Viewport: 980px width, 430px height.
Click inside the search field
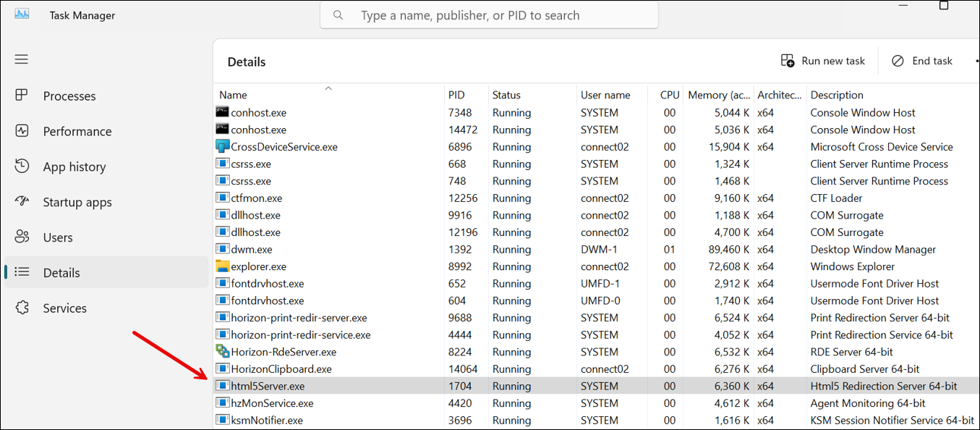coord(489,14)
